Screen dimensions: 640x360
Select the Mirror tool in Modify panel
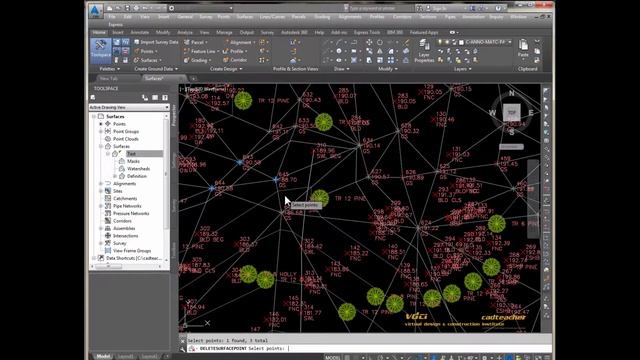click(380, 51)
